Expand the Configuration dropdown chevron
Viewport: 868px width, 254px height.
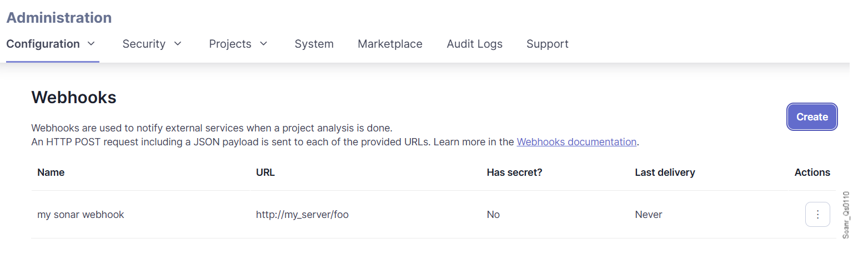pyautogui.click(x=92, y=43)
